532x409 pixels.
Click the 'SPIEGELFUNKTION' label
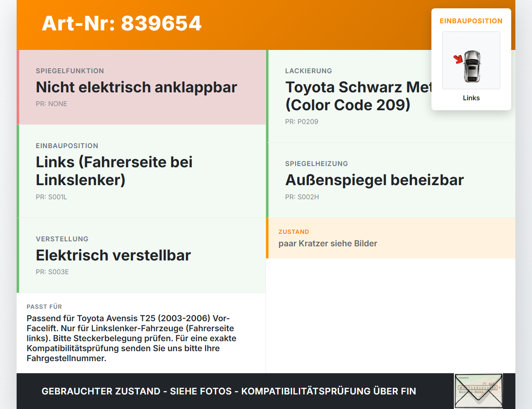70,71
